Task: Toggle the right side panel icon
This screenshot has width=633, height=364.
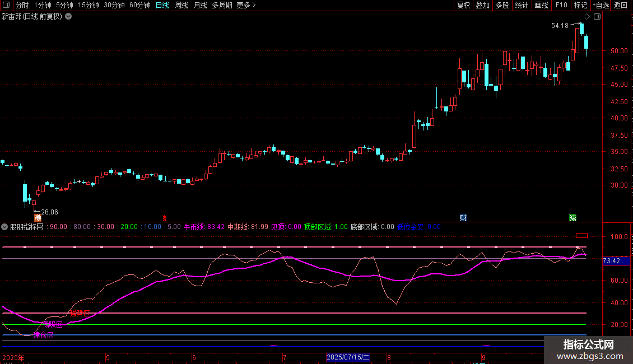Action: click(597, 17)
